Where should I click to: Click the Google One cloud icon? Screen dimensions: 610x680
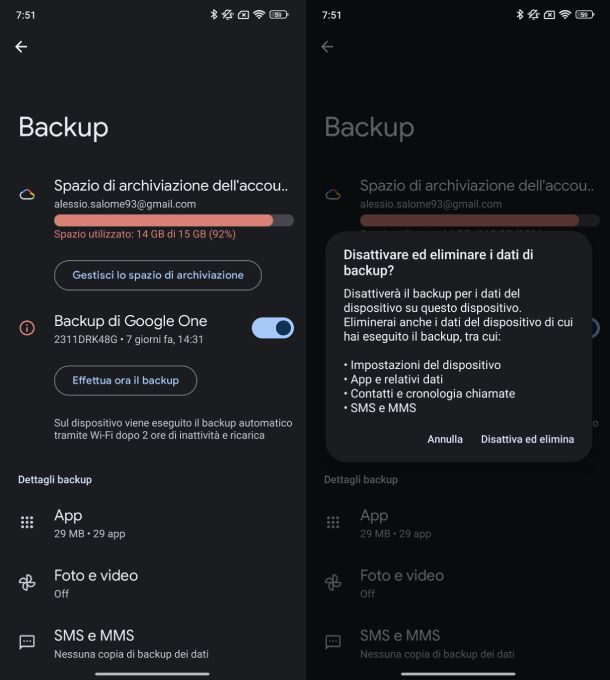click(27, 194)
